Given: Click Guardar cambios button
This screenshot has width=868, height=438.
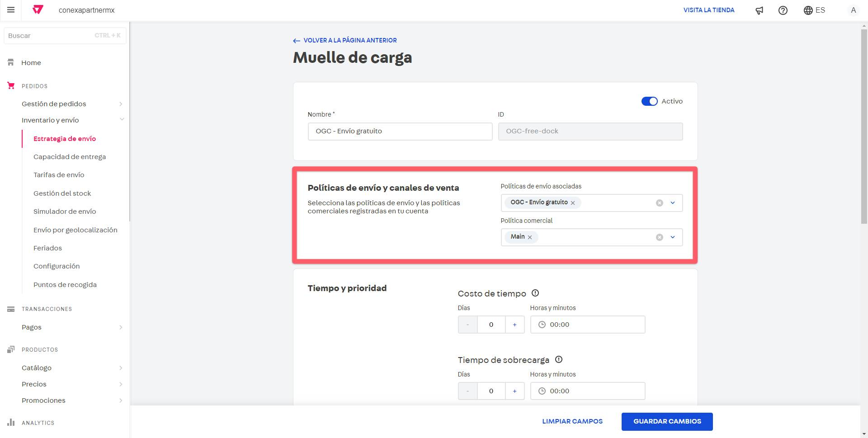Looking at the screenshot, I should [667, 422].
